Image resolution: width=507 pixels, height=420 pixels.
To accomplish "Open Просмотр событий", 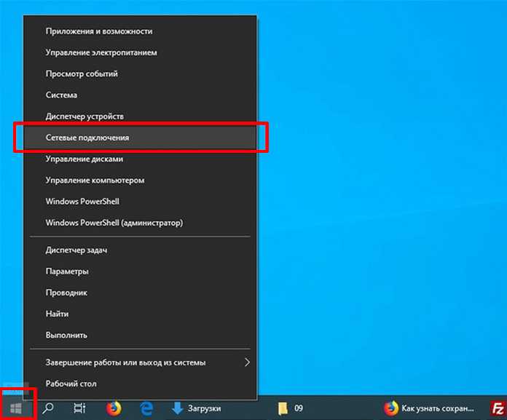I will (141, 74).
